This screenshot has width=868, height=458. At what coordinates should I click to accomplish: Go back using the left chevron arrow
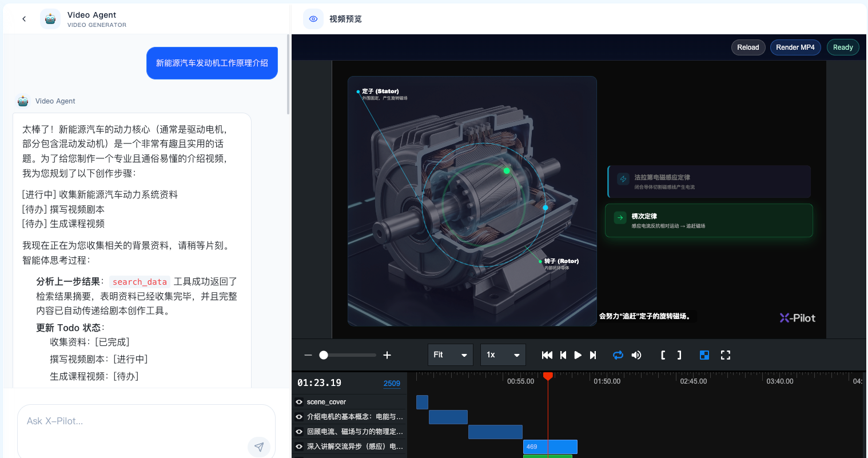point(24,19)
